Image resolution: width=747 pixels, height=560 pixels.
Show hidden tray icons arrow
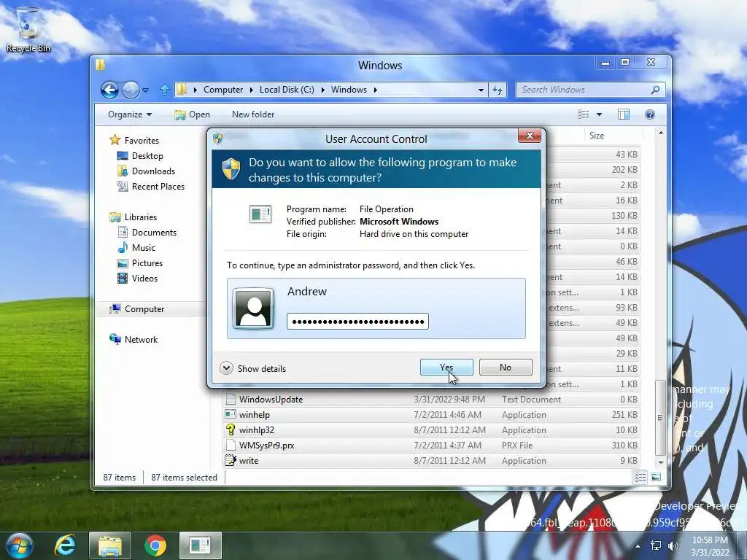click(x=638, y=545)
